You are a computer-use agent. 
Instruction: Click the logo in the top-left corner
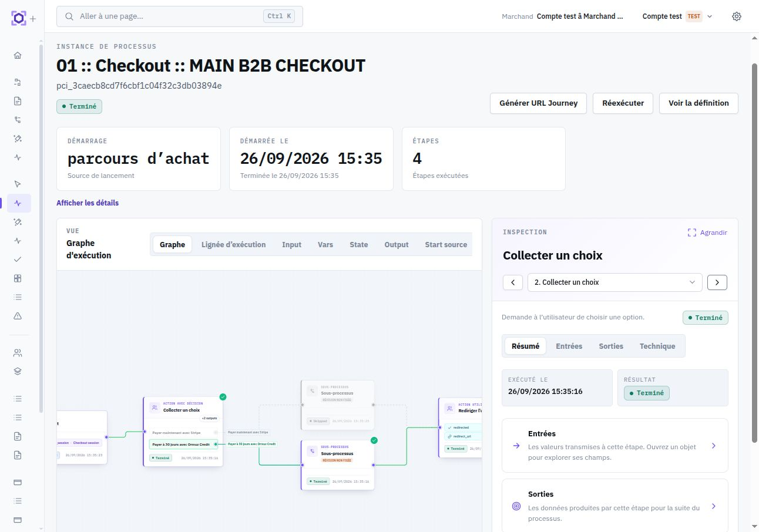[x=18, y=18]
